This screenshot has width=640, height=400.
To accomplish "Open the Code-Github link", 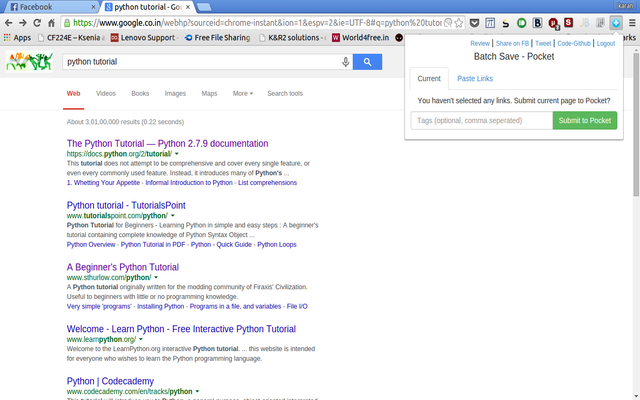I will pyautogui.click(x=574, y=43).
